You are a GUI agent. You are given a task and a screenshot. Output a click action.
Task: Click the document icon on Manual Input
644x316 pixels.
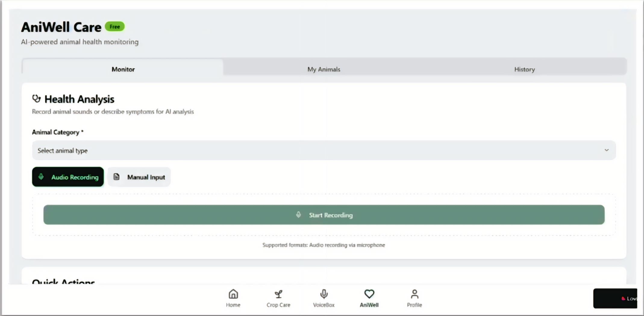point(117,177)
